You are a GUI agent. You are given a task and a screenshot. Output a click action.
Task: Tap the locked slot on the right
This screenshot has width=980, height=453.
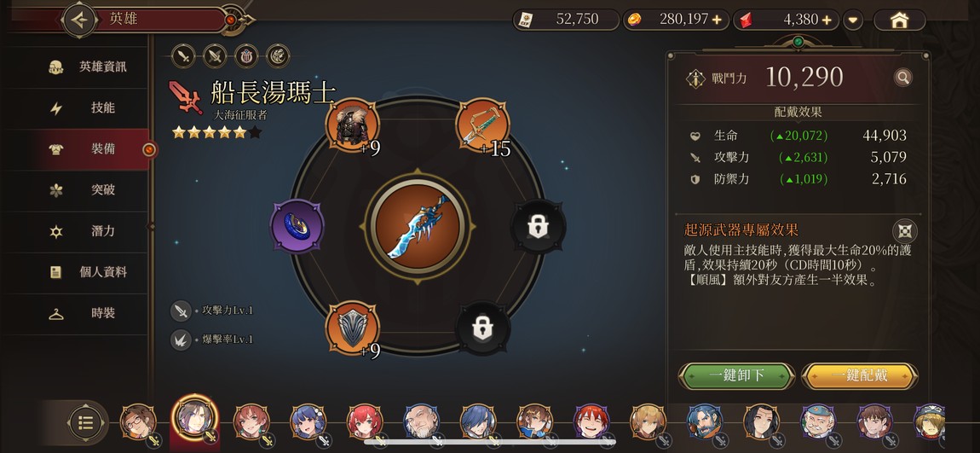538,227
